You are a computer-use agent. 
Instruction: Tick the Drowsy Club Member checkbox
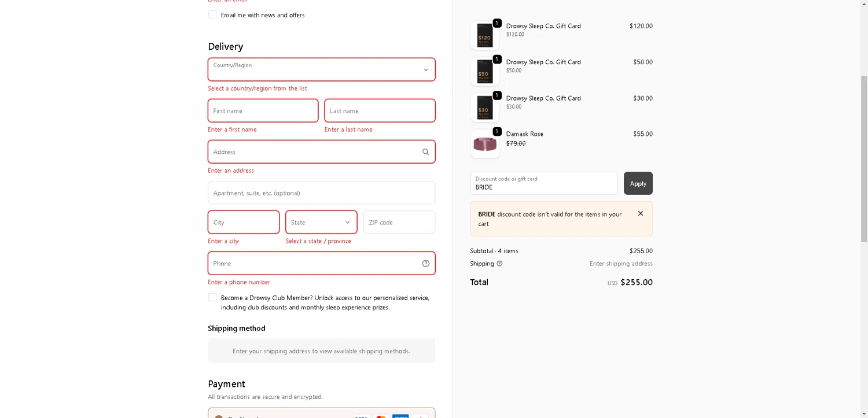pos(212,298)
